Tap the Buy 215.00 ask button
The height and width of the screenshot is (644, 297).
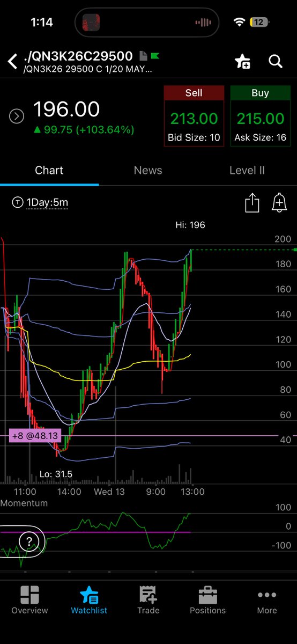tap(260, 115)
